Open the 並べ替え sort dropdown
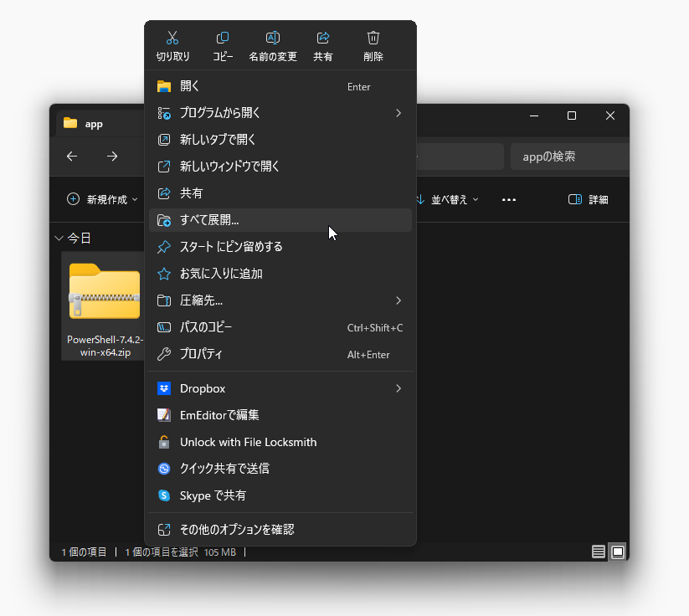 click(x=447, y=199)
